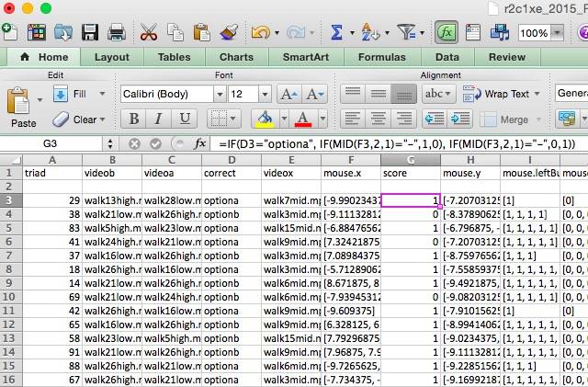Print the spreadsheet

(x=117, y=32)
